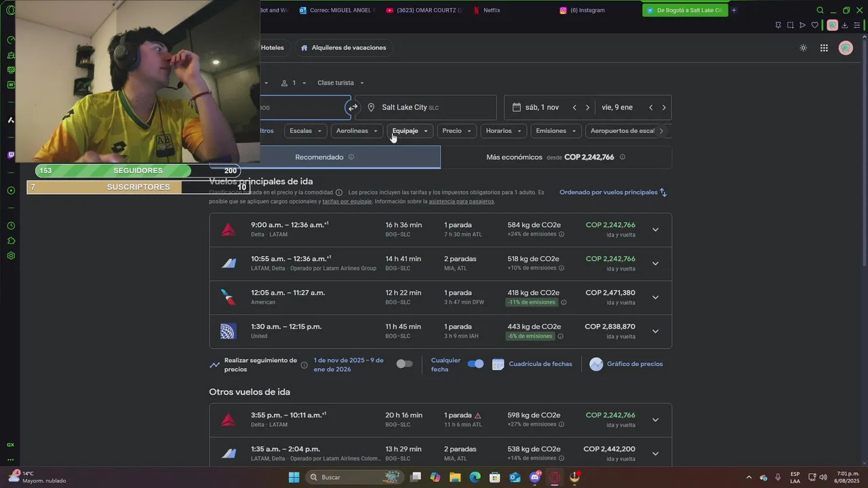
Task: Click the Windows taskbar Buscar search box
Action: coord(353,477)
